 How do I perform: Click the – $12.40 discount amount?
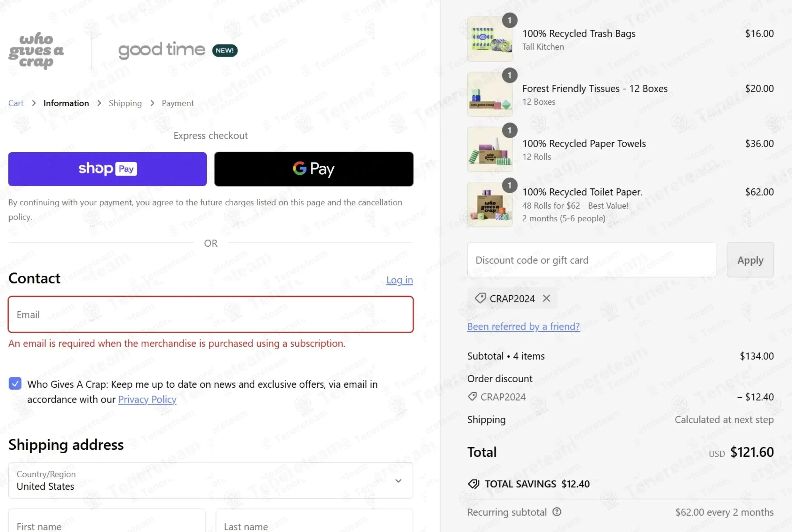tap(756, 397)
